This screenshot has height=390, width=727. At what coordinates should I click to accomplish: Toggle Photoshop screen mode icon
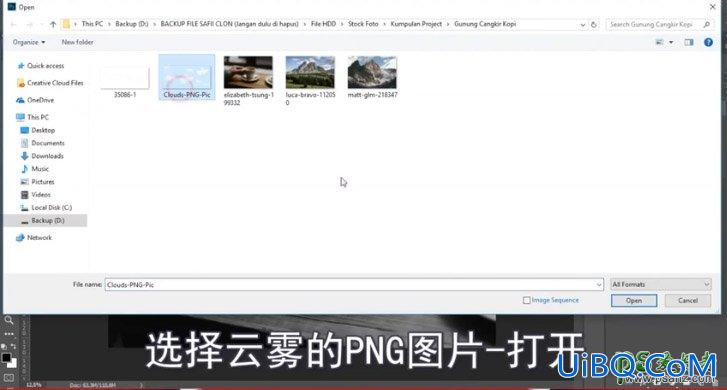click(x=9, y=378)
